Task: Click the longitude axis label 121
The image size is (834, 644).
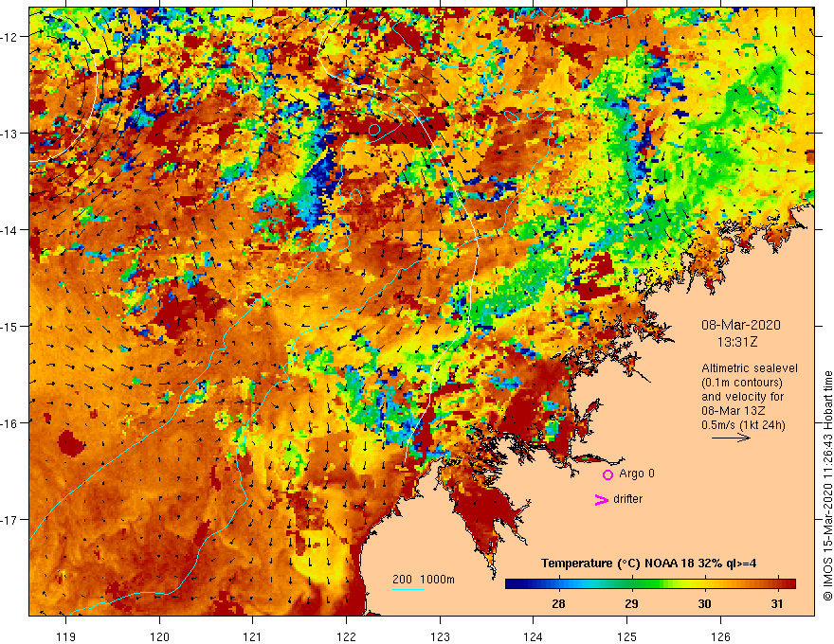Action: coord(253,636)
